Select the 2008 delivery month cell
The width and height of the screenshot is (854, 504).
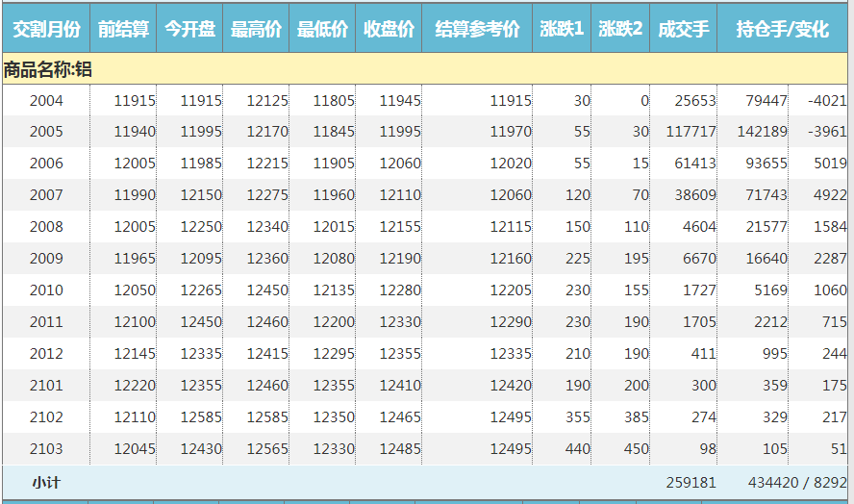[46, 227]
